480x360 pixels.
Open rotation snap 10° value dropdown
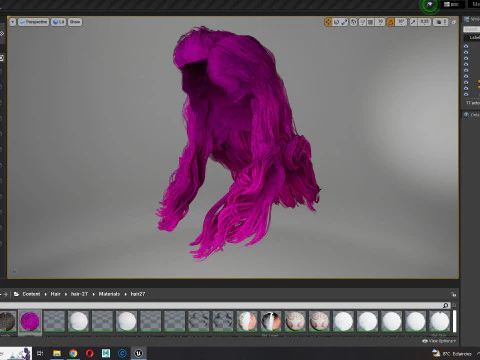tap(401, 22)
